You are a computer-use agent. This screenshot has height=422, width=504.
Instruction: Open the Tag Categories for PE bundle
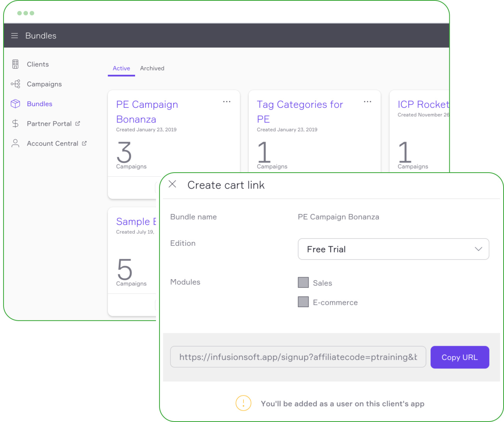pyautogui.click(x=300, y=112)
